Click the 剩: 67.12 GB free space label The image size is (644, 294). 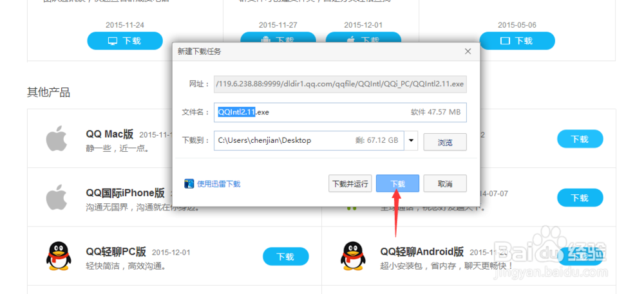point(377,140)
